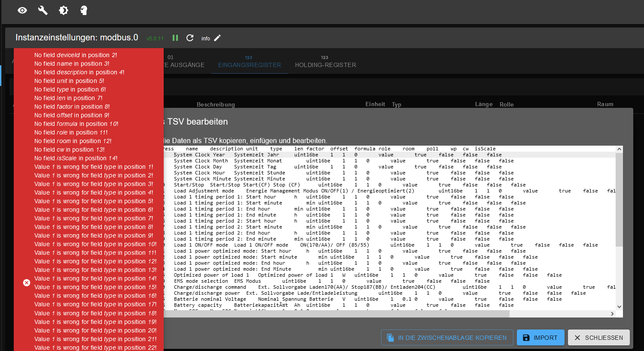Click the Länge column header

point(484,104)
